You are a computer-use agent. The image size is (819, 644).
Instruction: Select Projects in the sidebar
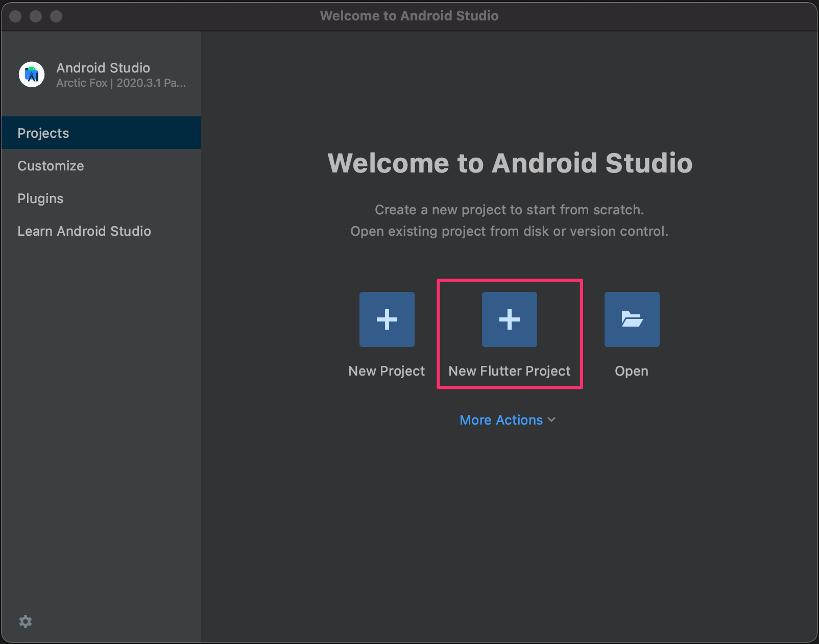(x=43, y=133)
